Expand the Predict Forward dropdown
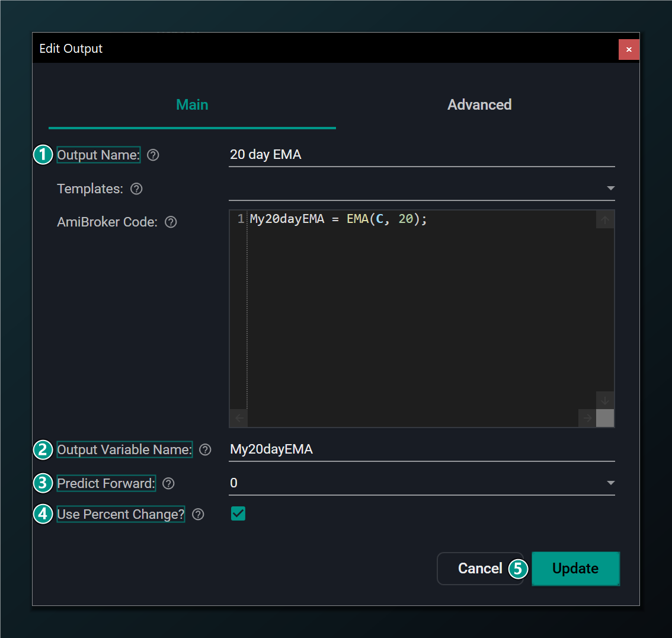Screen dimensions: 672x638 tap(422, 483)
